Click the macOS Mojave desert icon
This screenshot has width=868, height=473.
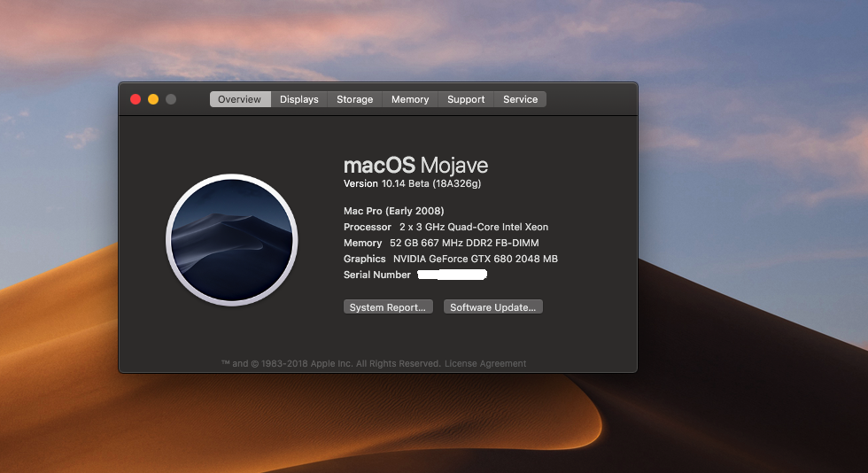(232, 240)
